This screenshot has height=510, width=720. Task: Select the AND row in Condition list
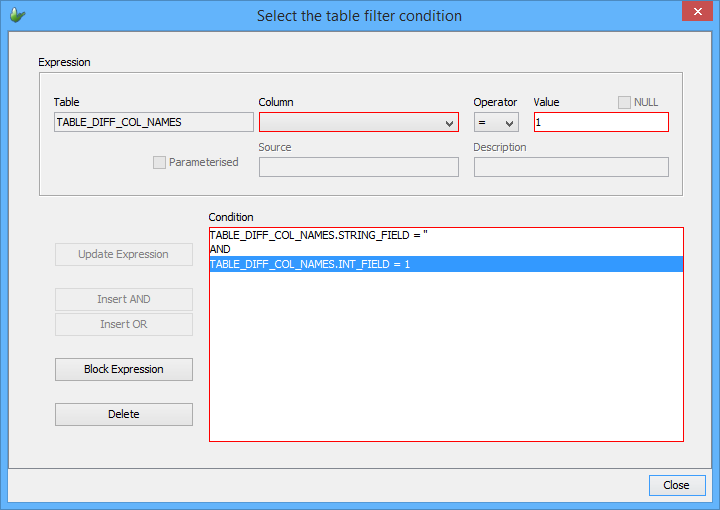pyautogui.click(x=220, y=249)
